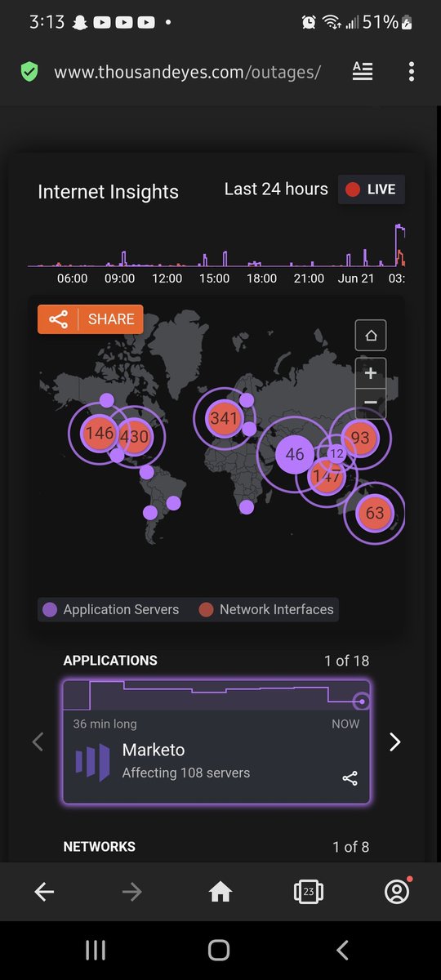Click the NETWORKS section heading

tap(100, 847)
